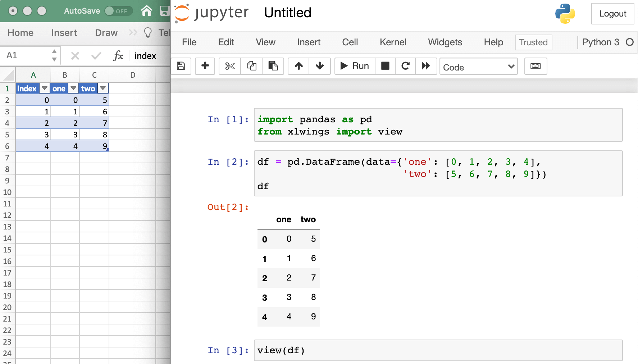
Task: Click the Run button
Action: coord(355,66)
